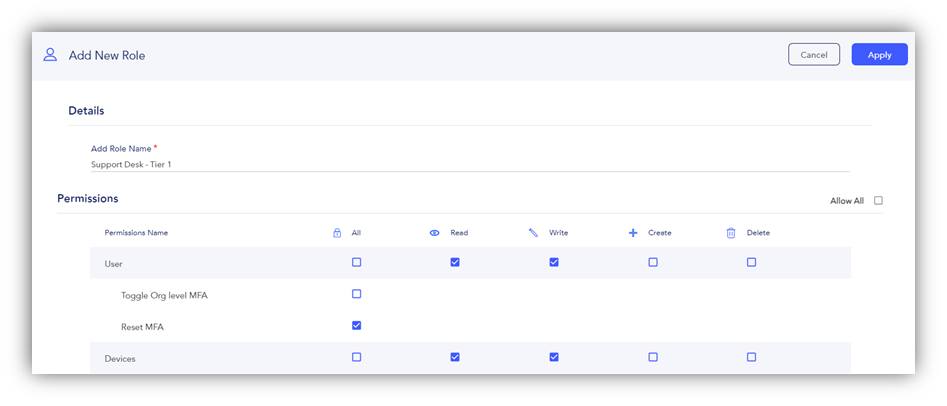
Task: Apply the new role settings
Action: (x=879, y=54)
